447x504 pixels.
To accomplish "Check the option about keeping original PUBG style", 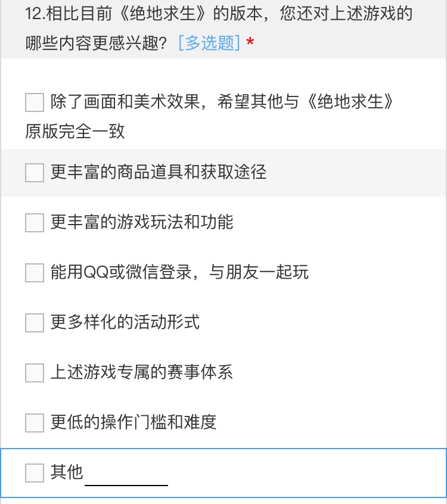I will (34, 102).
